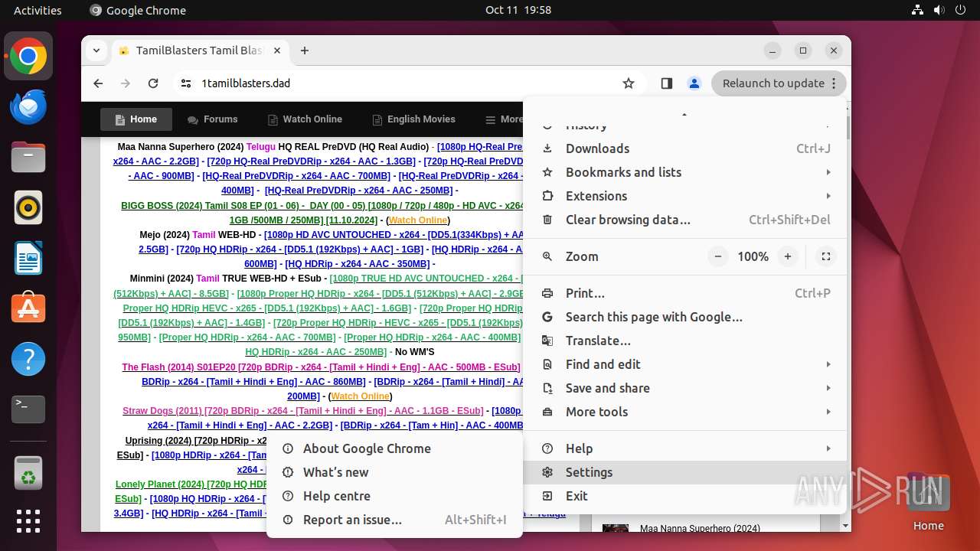980x551 pixels.
Task: Click the browser back arrow
Action: (98, 83)
